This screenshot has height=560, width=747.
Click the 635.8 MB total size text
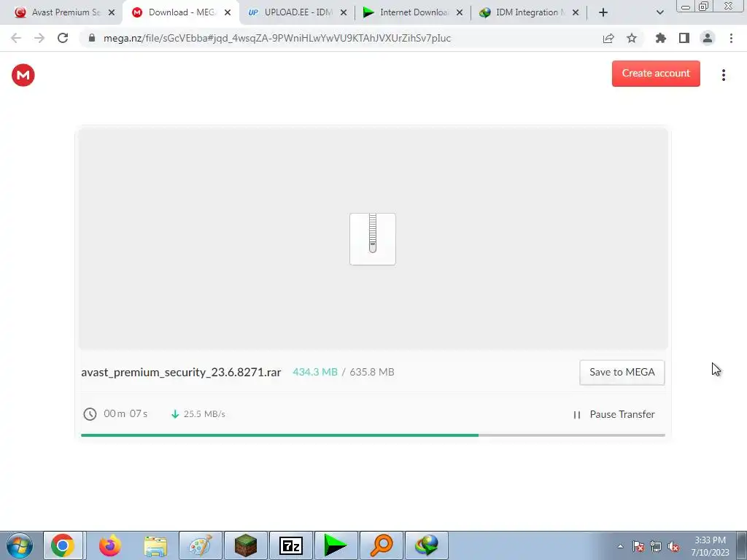click(371, 372)
